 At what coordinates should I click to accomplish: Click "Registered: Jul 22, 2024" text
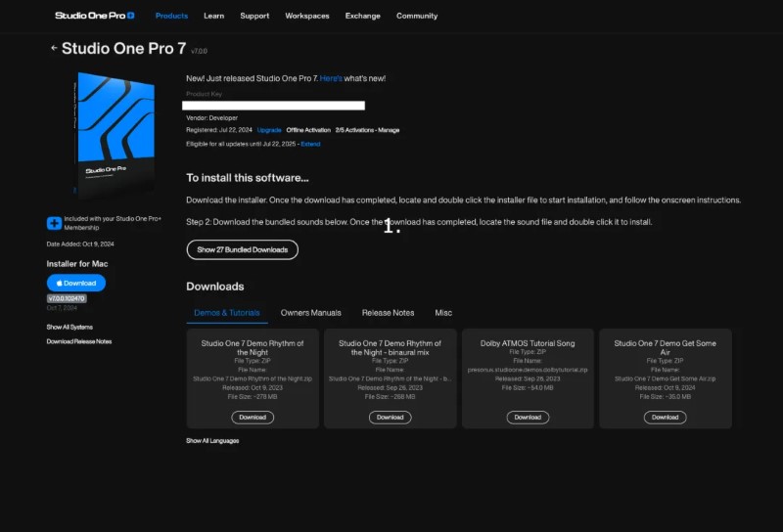tap(218, 130)
